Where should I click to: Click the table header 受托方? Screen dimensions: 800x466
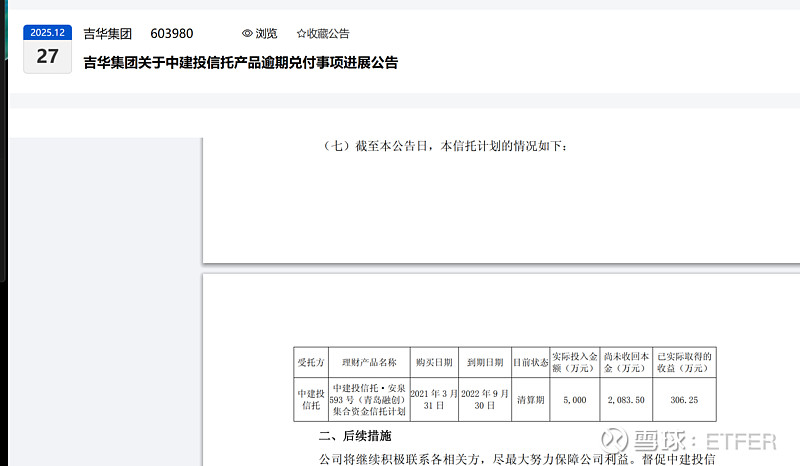point(311,362)
